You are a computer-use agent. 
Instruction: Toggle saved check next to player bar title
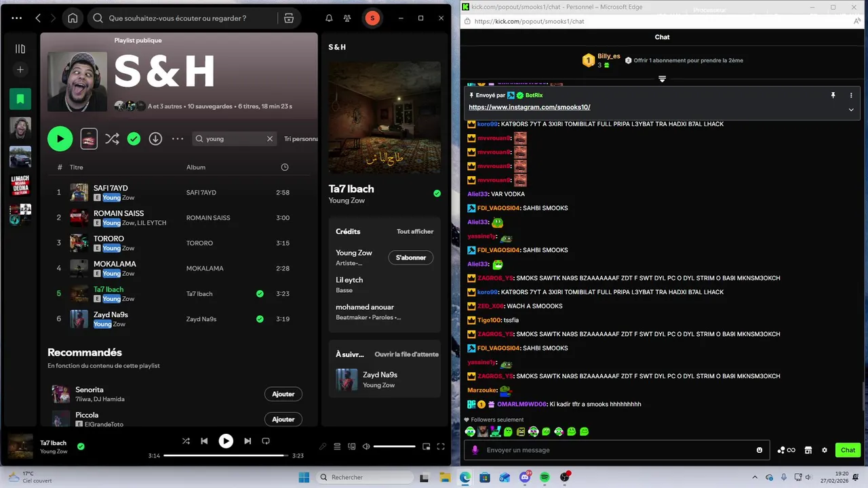click(81, 446)
